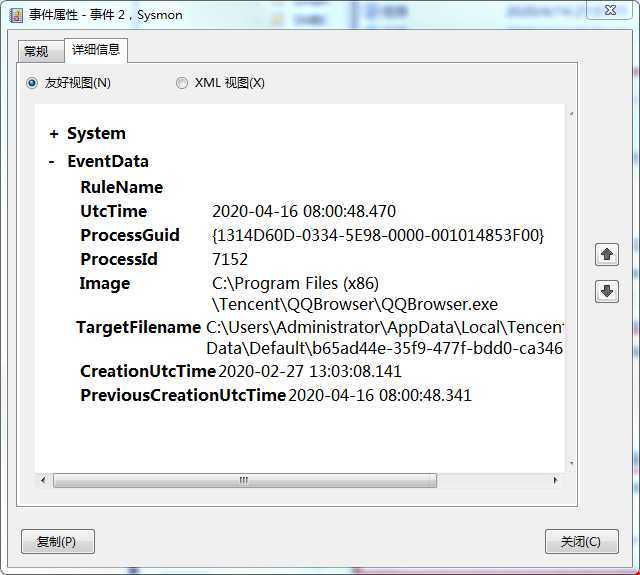Click the Data\Default\b65ad44e path line
The width and height of the screenshot is (640, 575).
point(384,349)
